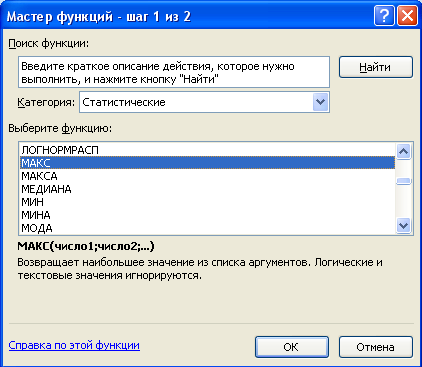Viewport: 422px width, 367px height.
Task: Select the МИН function entry
Action: [x=207, y=202]
